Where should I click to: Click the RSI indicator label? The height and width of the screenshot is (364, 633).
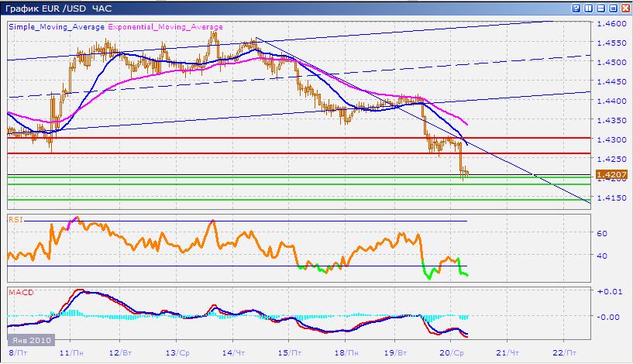[15, 220]
